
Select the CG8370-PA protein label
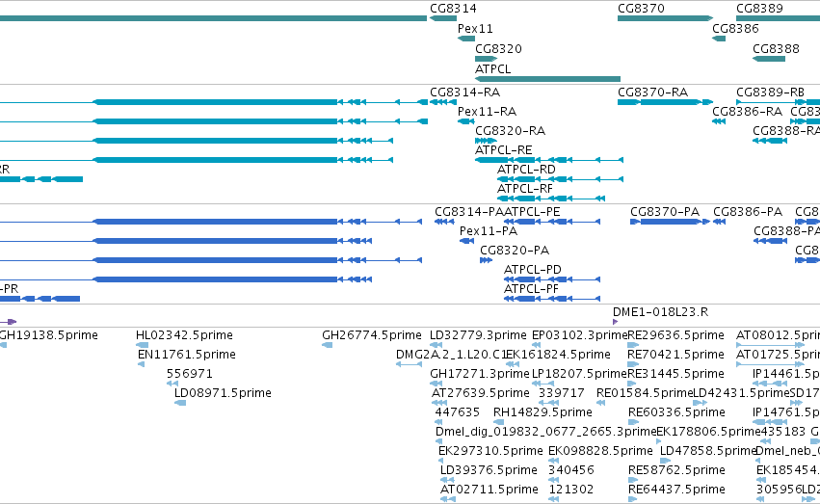(665, 212)
